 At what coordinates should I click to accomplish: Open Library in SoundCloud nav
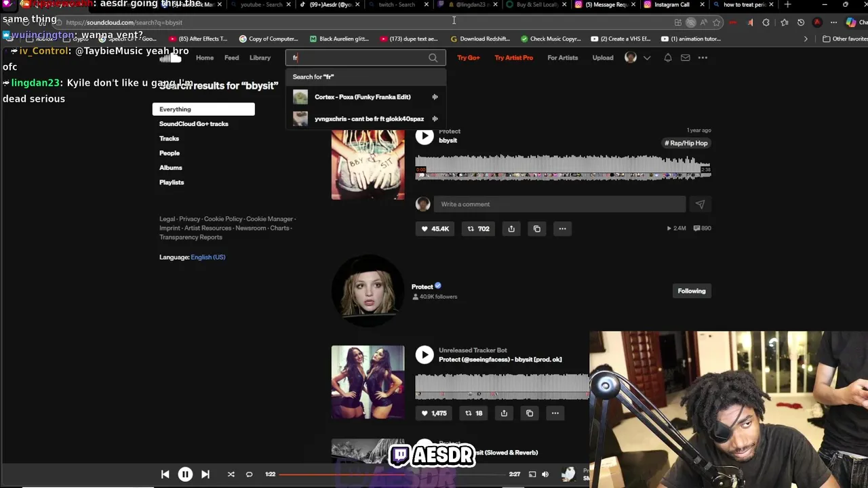pos(260,58)
